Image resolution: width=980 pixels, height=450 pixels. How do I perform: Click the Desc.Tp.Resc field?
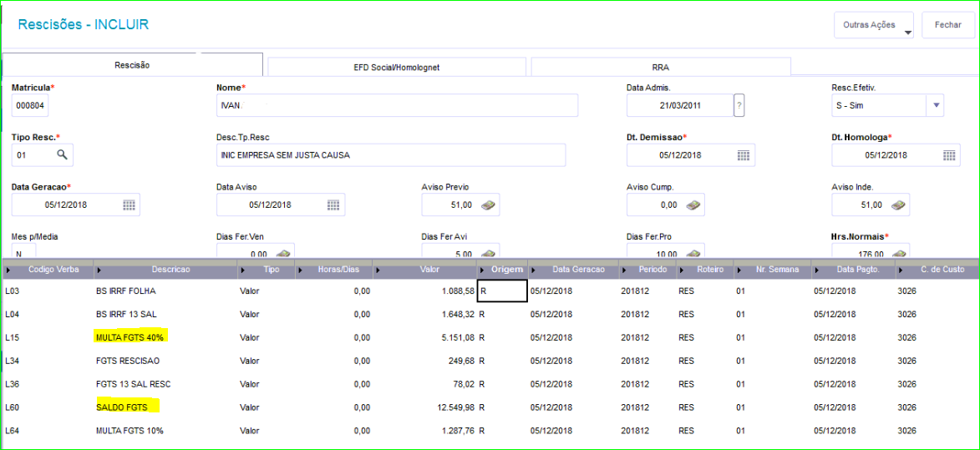coord(391,154)
